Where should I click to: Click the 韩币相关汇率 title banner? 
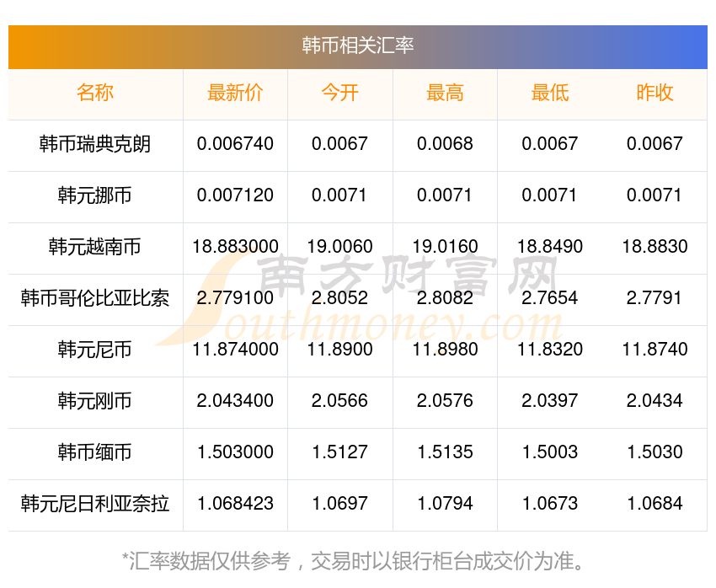pyautogui.click(x=357, y=47)
